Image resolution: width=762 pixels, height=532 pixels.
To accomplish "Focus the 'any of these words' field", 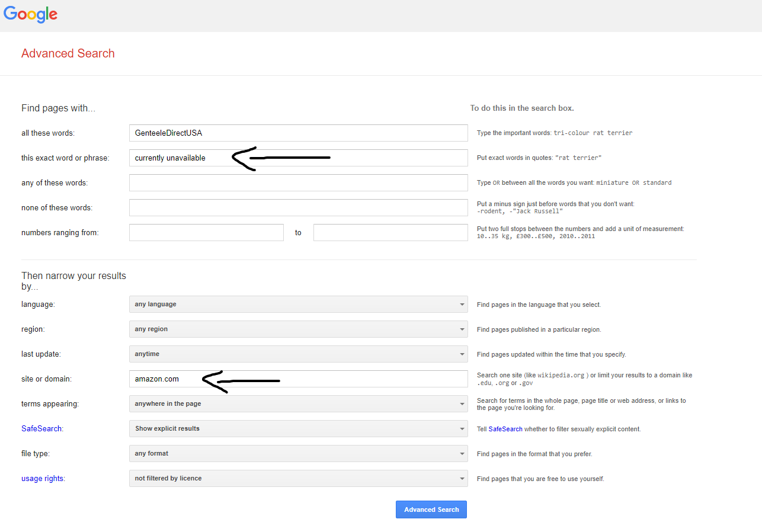I will 298,183.
